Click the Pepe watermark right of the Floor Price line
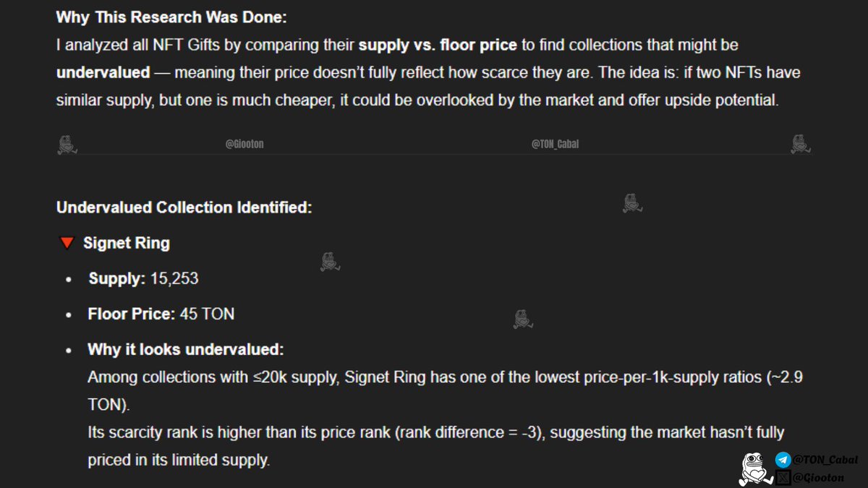Screen dimensions: 868x488 (523, 319)
